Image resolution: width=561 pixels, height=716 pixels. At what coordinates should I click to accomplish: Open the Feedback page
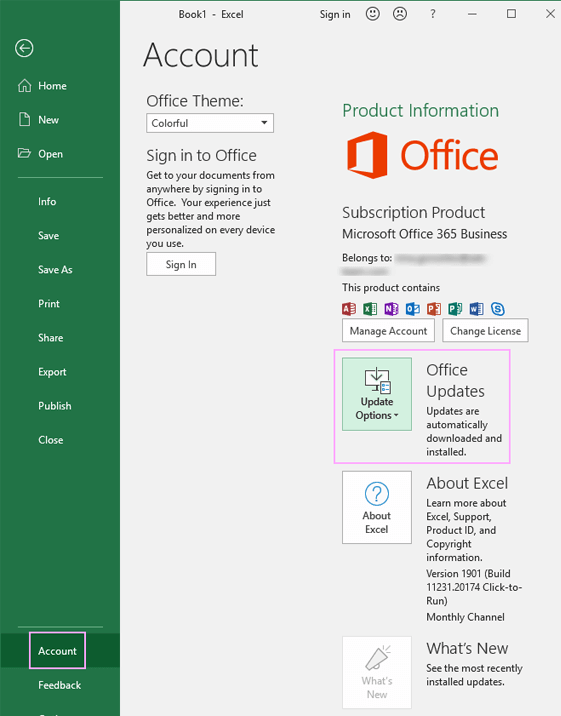(x=59, y=685)
